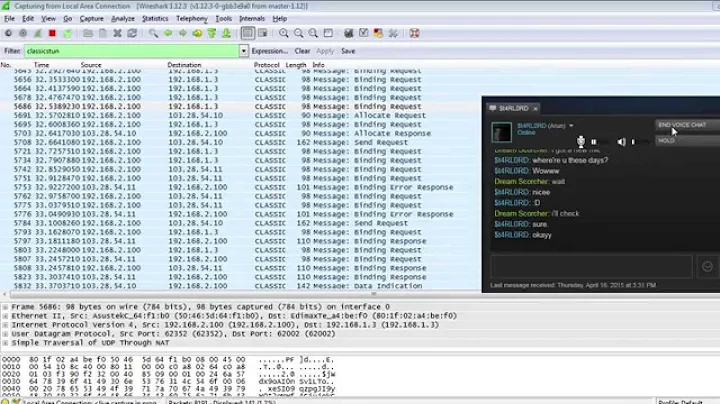Click END VOICE CHAT in Steam window
720x404 pixels.
click(x=687, y=125)
